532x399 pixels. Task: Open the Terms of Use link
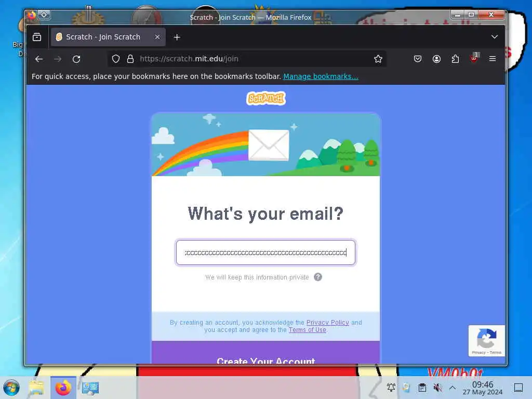click(308, 330)
